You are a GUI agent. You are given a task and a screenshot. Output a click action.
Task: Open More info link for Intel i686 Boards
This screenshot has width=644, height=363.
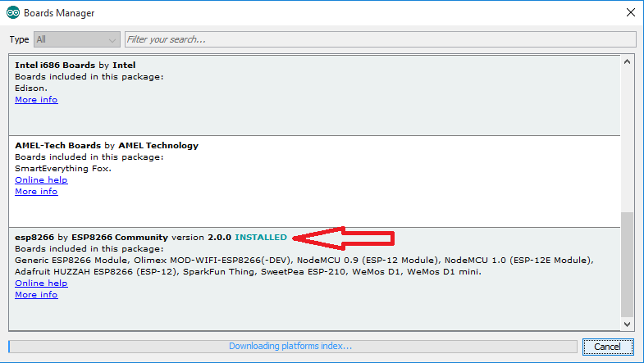(36, 100)
